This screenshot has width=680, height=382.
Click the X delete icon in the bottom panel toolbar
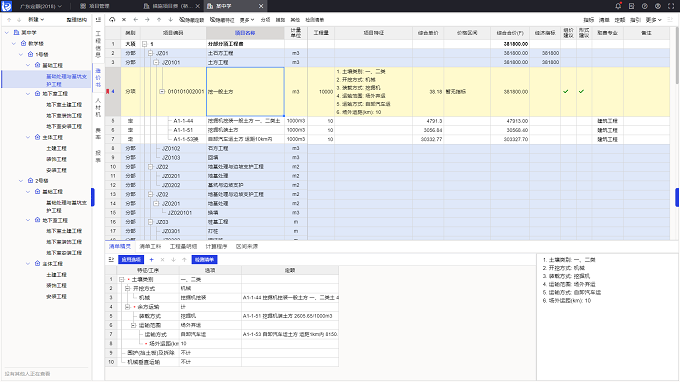162,260
